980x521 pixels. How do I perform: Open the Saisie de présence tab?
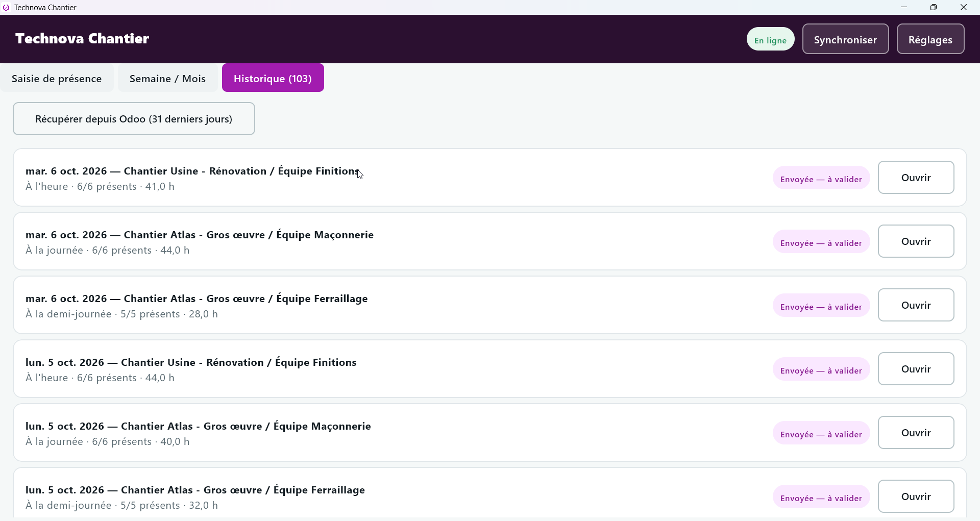(57, 79)
